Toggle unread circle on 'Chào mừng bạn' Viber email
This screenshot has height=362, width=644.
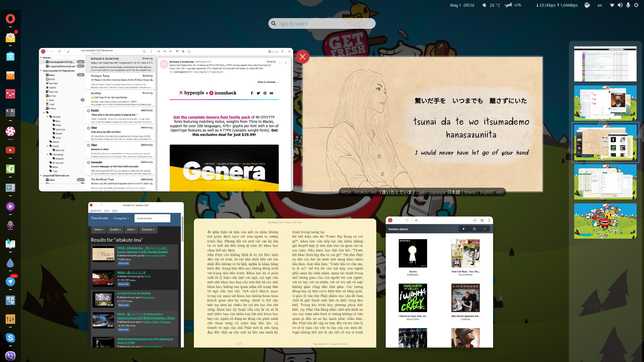(89, 128)
